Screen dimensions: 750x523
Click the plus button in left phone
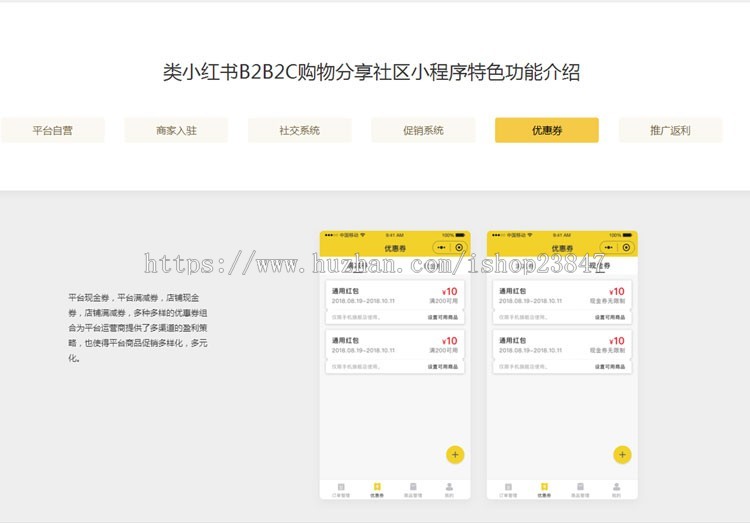click(455, 455)
